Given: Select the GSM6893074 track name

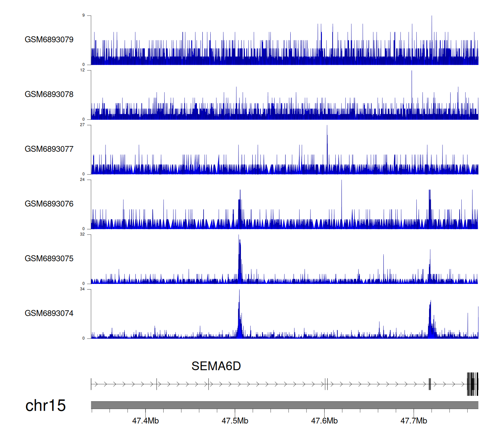Looking at the screenshot, I should coord(49,313).
